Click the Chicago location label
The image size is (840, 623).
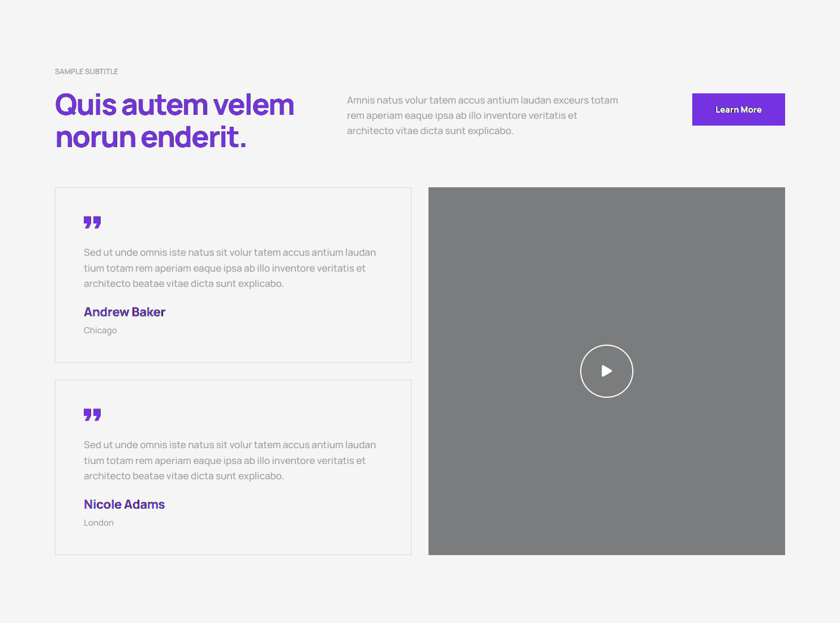tap(100, 330)
